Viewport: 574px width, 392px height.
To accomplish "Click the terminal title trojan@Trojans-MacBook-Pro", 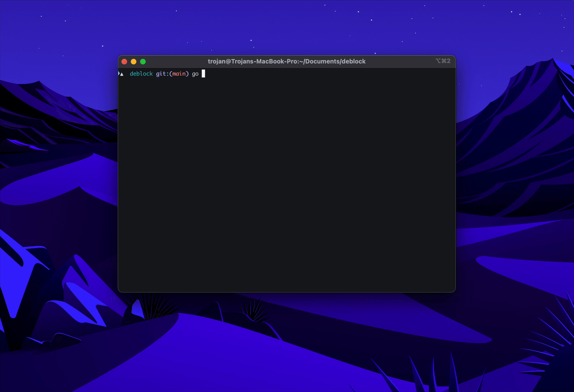I will coord(286,61).
